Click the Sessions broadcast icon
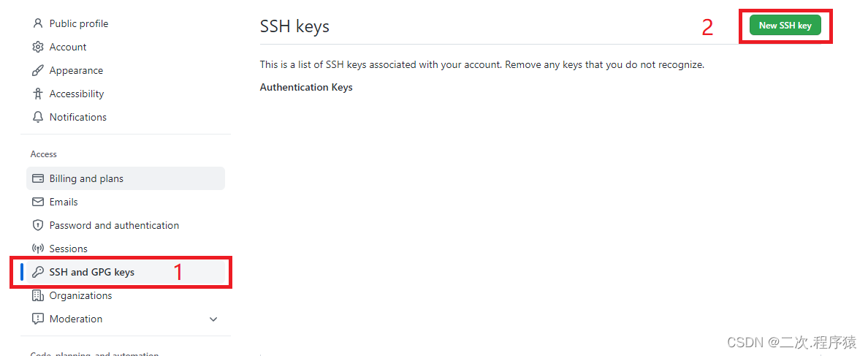 click(38, 249)
